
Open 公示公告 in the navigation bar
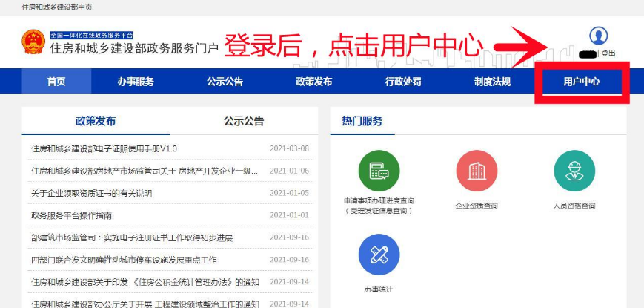click(x=225, y=82)
